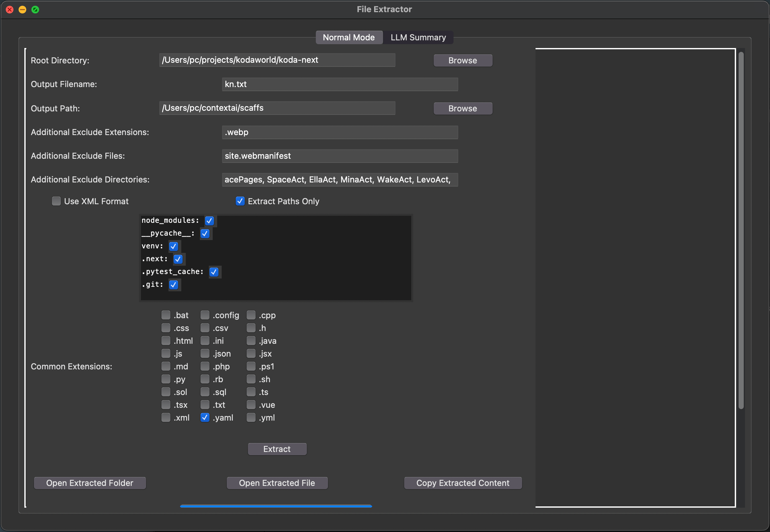The height and width of the screenshot is (532, 770).
Task: Enable the .ps1 extension checkbox
Action: [251, 366]
